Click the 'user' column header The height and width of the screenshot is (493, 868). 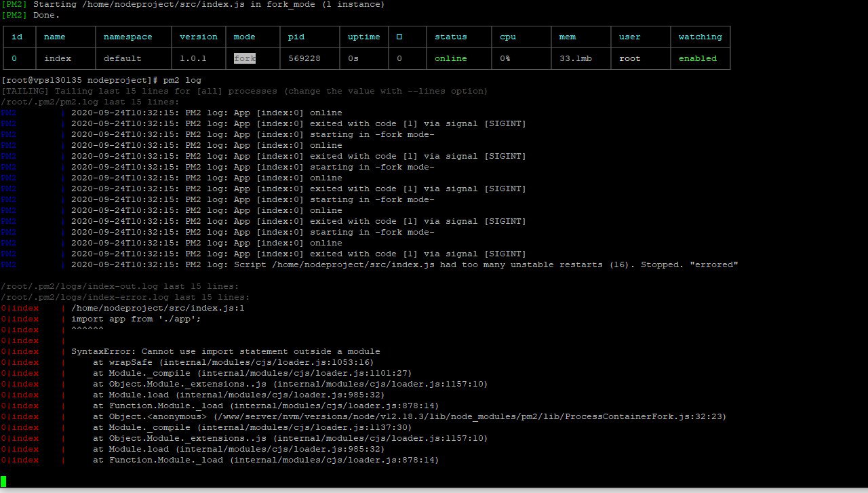(630, 37)
